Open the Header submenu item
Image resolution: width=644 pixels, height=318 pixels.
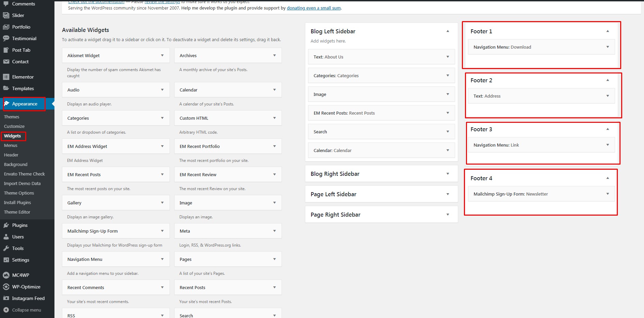coord(11,155)
